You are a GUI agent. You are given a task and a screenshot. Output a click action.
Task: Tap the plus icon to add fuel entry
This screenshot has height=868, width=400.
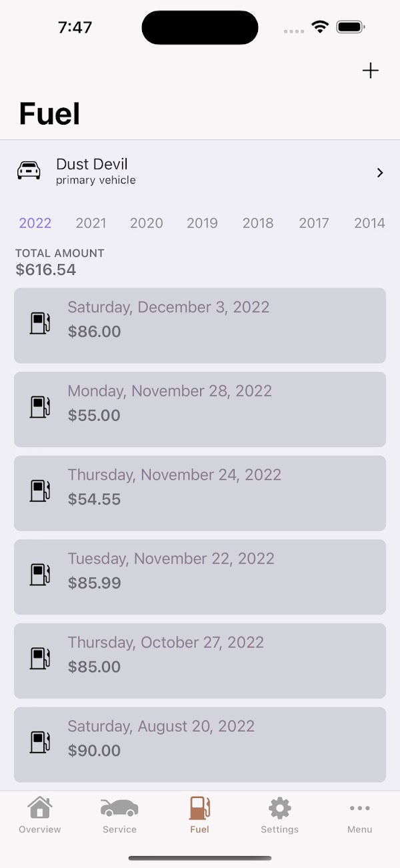pyautogui.click(x=370, y=71)
